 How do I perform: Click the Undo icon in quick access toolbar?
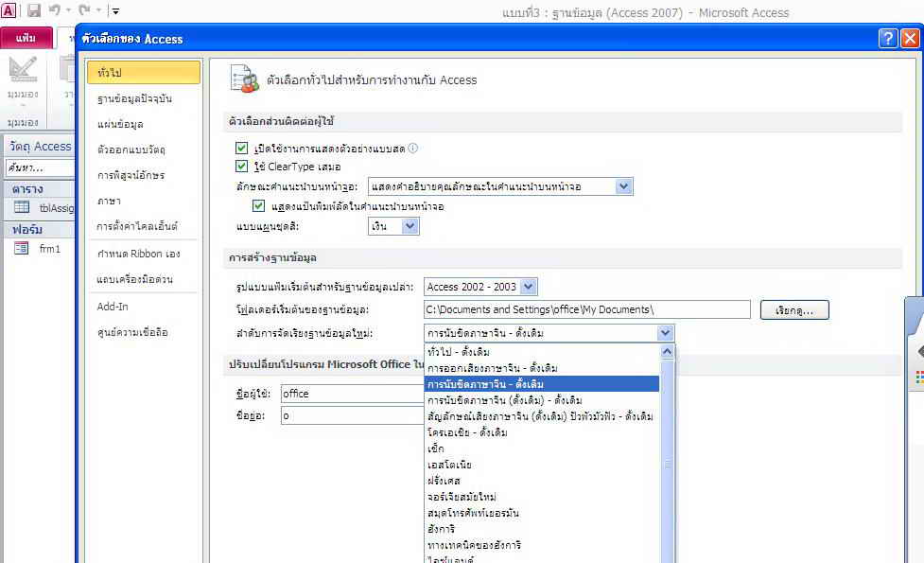[x=55, y=10]
